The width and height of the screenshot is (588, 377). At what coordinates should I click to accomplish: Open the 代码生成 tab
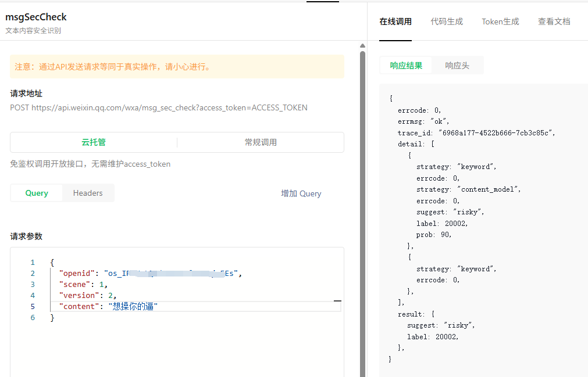coord(447,22)
